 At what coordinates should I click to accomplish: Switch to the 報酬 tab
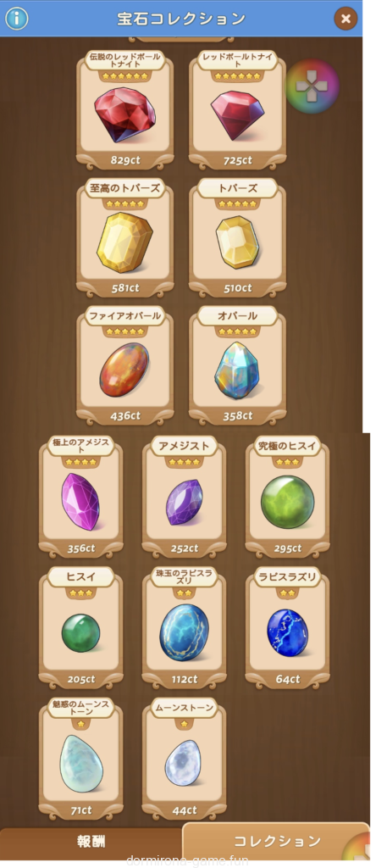tap(91, 842)
